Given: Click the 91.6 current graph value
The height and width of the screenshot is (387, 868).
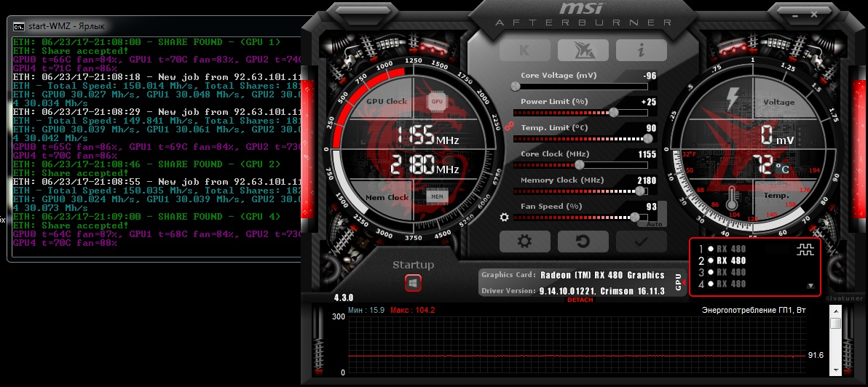Looking at the screenshot, I should pos(816,355).
